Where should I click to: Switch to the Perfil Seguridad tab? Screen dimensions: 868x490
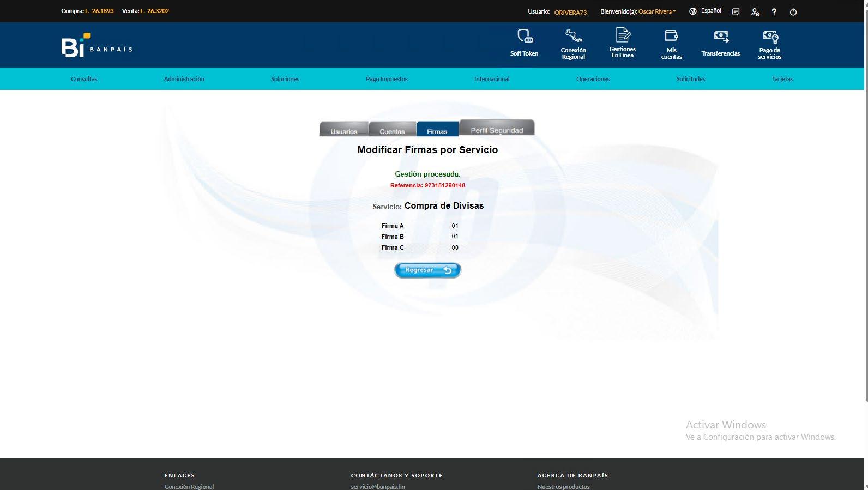pyautogui.click(x=497, y=128)
